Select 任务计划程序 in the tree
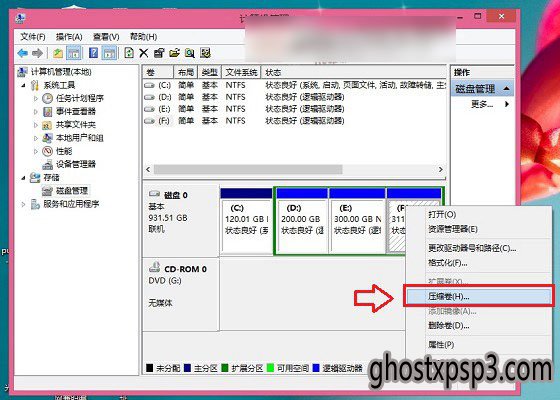This screenshot has height=400, width=560. [x=80, y=98]
